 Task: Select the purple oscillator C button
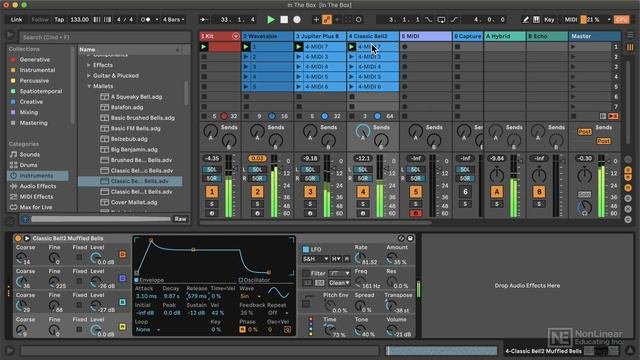pyautogui.click(x=122, y=278)
